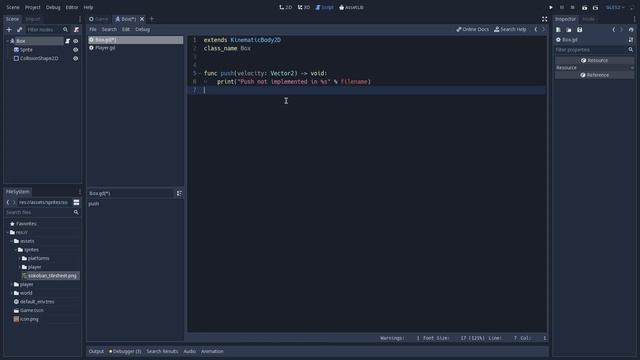
Task: Play a custom scene
Action: pyautogui.click(x=596, y=8)
